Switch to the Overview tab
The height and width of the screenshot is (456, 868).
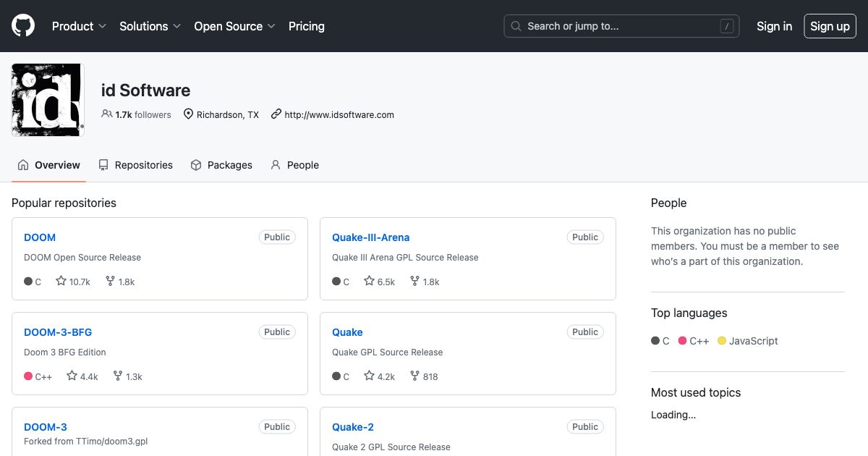click(48, 165)
